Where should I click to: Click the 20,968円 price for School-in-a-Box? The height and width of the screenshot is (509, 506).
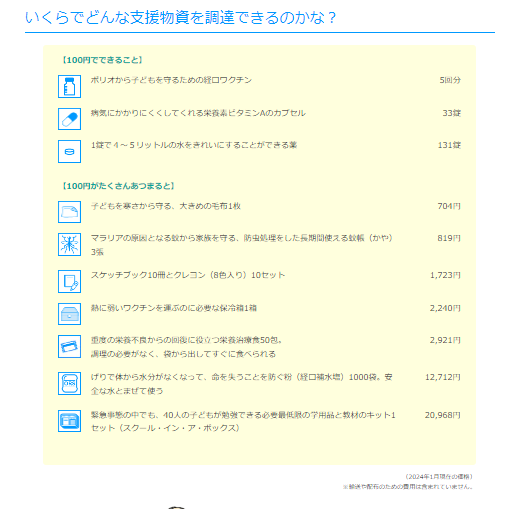pos(443,415)
